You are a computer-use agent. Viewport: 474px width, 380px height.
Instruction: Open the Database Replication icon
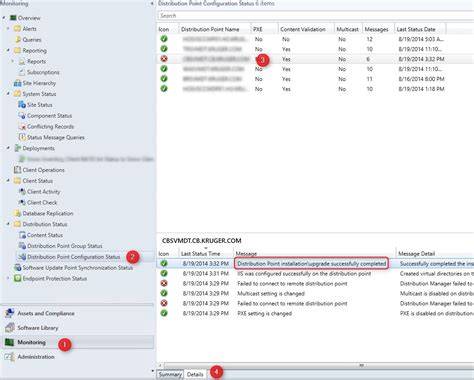coord(17,213)
